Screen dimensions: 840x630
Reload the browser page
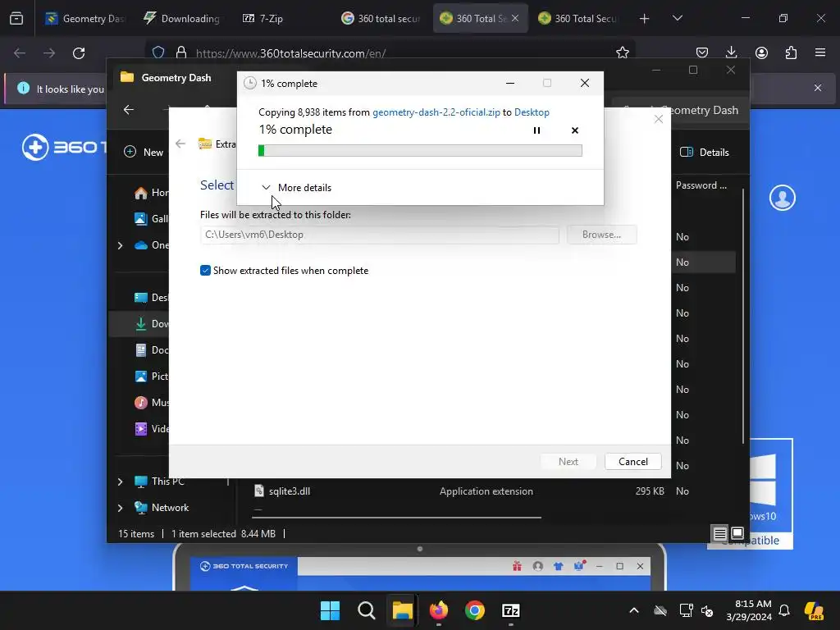pos(79,53)
